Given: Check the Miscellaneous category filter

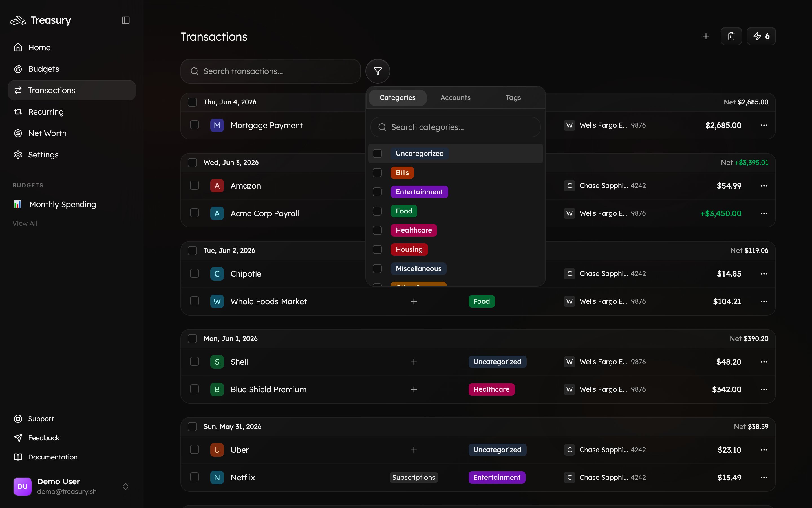Looking at the screenshot, I should (377, 268).
